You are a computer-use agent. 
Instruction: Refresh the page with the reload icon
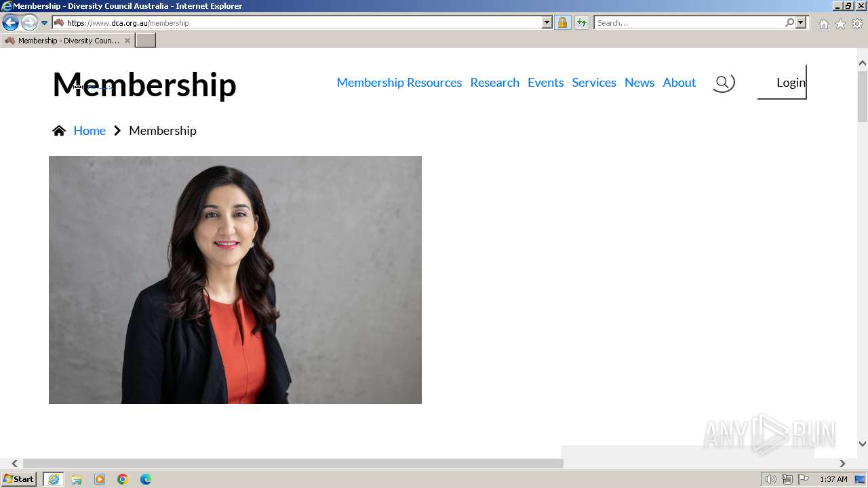[581, 22]
